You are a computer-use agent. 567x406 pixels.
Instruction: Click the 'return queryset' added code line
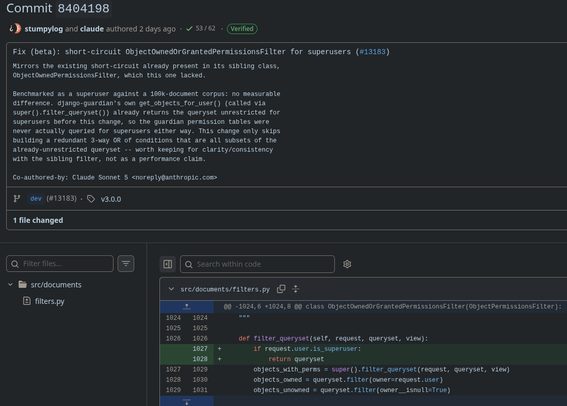coord(296,359)
